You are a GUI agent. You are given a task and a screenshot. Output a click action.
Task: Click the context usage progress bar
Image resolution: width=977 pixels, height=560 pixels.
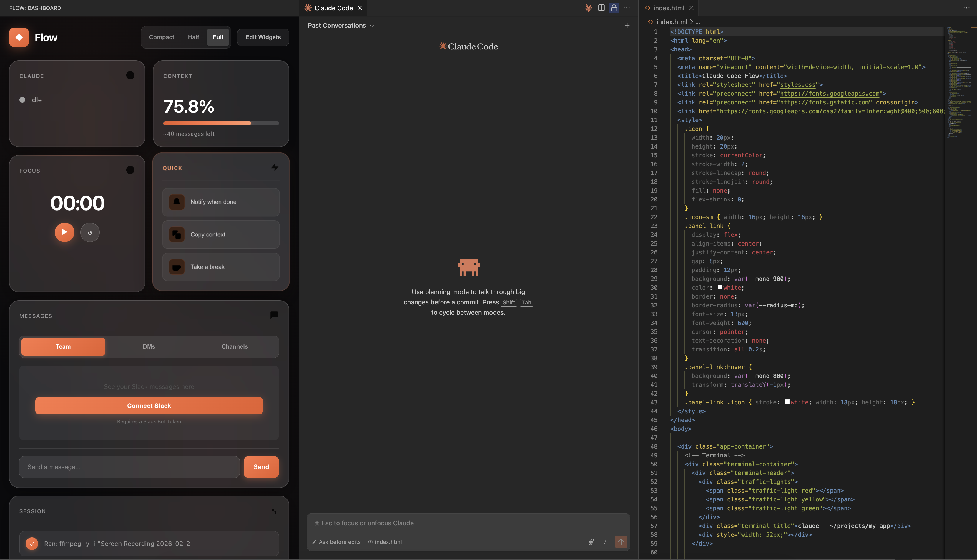point(221,123)
